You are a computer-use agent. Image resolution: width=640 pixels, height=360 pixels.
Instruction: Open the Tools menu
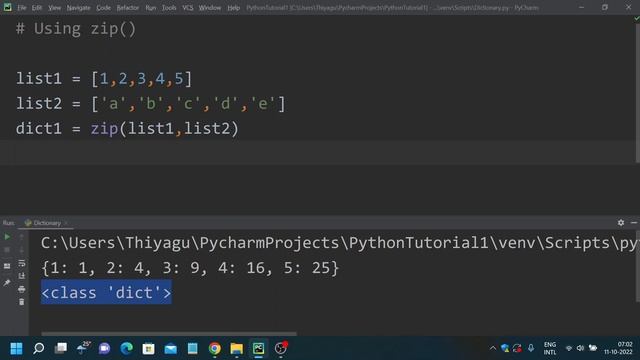pyautogui.click(x=169, y=8)
